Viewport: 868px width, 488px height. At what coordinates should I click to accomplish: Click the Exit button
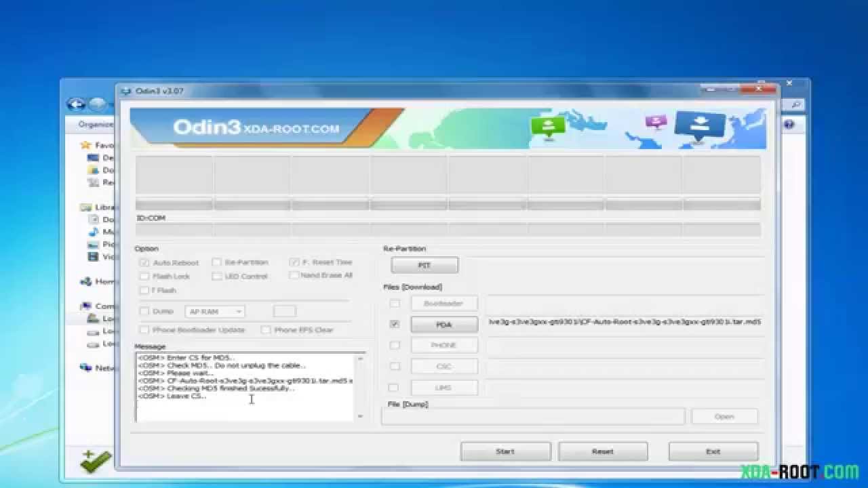click(x=713, y=451)
